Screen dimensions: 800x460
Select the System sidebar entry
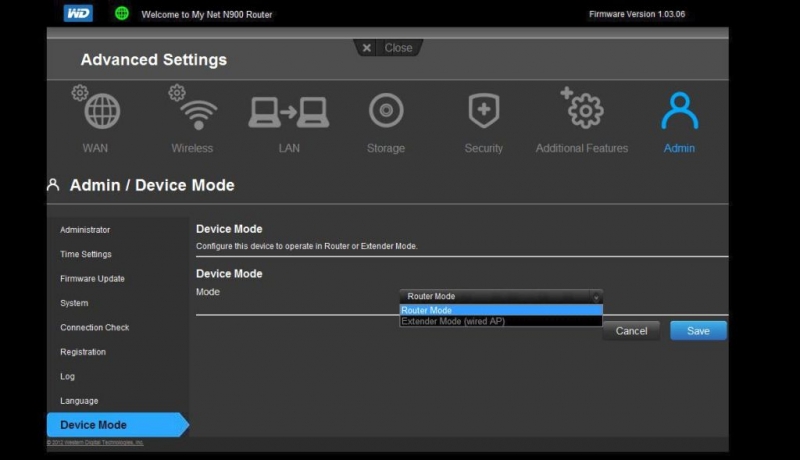click(x=74, y=303)
